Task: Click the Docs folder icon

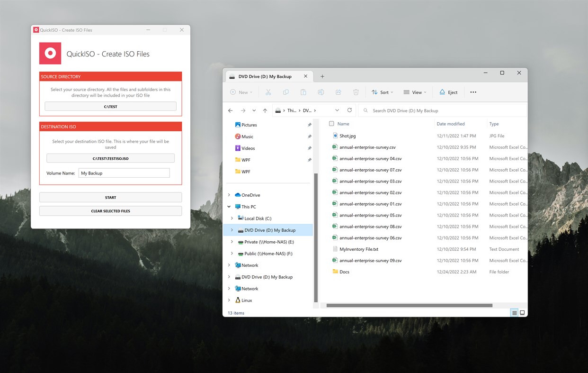Action: tap(335, 272)
